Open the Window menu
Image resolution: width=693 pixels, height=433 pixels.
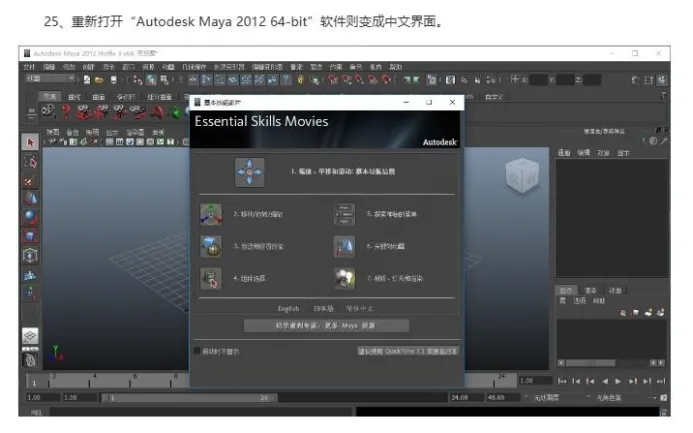(x=128, y=67)
